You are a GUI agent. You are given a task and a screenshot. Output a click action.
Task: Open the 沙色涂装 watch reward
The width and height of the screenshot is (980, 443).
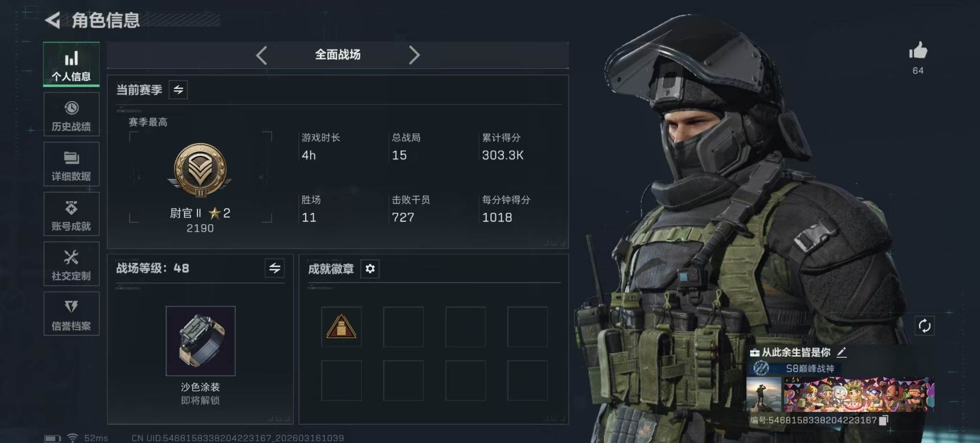pyautogui.click(x=201, y=341)
